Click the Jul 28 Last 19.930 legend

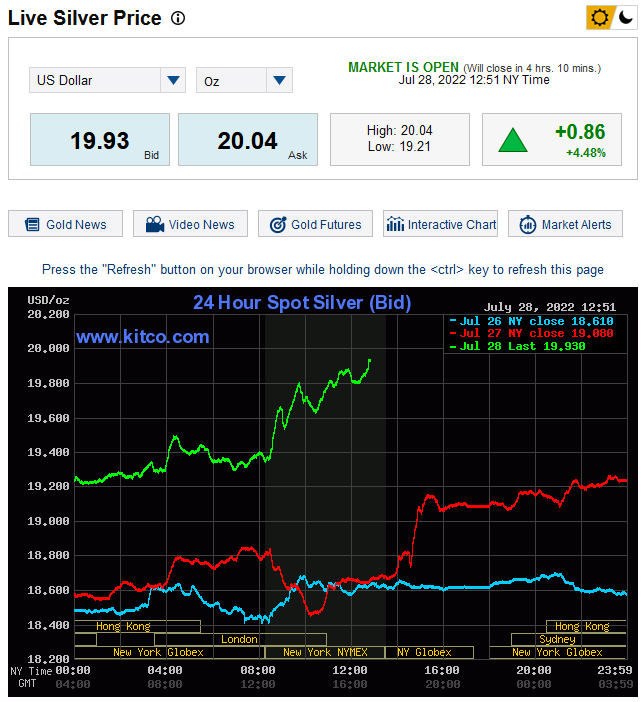[x=517, y=346]
